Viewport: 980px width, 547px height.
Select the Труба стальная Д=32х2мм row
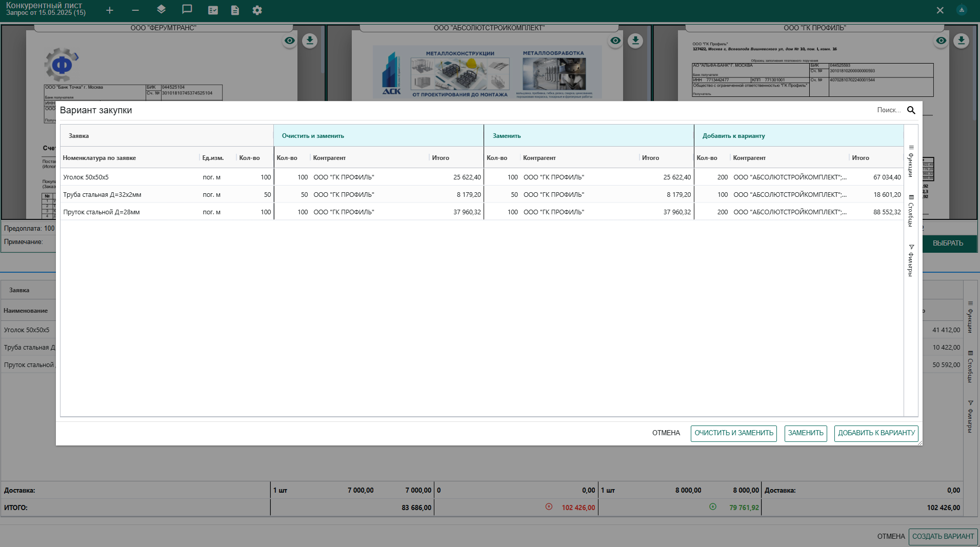click(x=482, y=195)
